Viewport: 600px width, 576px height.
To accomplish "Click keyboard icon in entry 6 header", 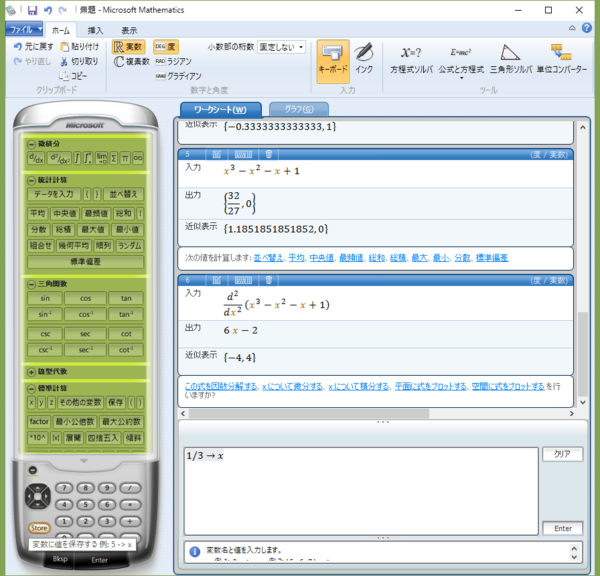I will click(x=243, y=281).
